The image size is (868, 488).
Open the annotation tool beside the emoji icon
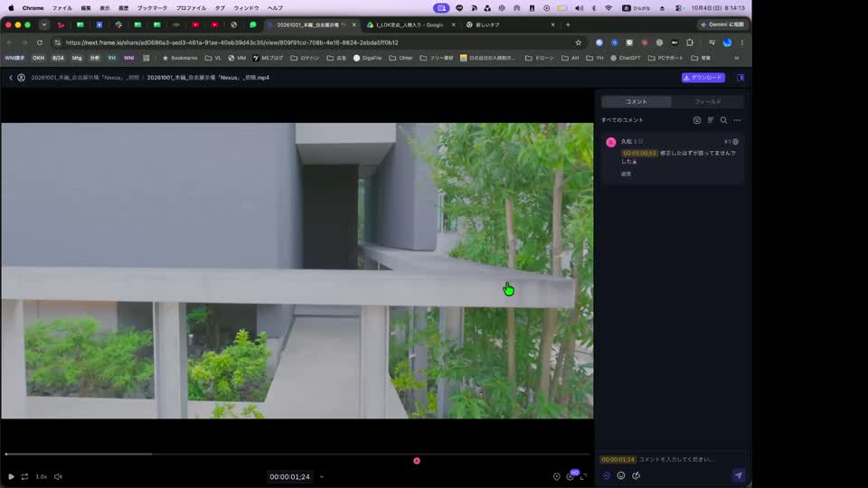point(636,476)
